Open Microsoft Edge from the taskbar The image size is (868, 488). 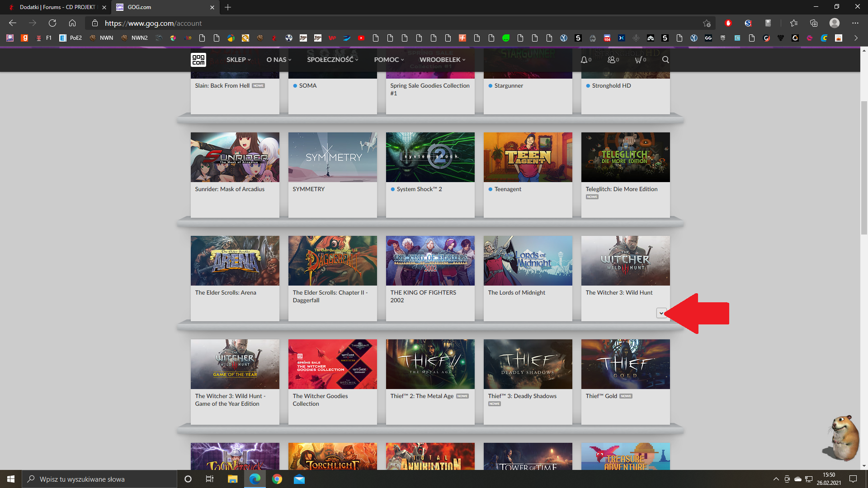tap(255, 479)
